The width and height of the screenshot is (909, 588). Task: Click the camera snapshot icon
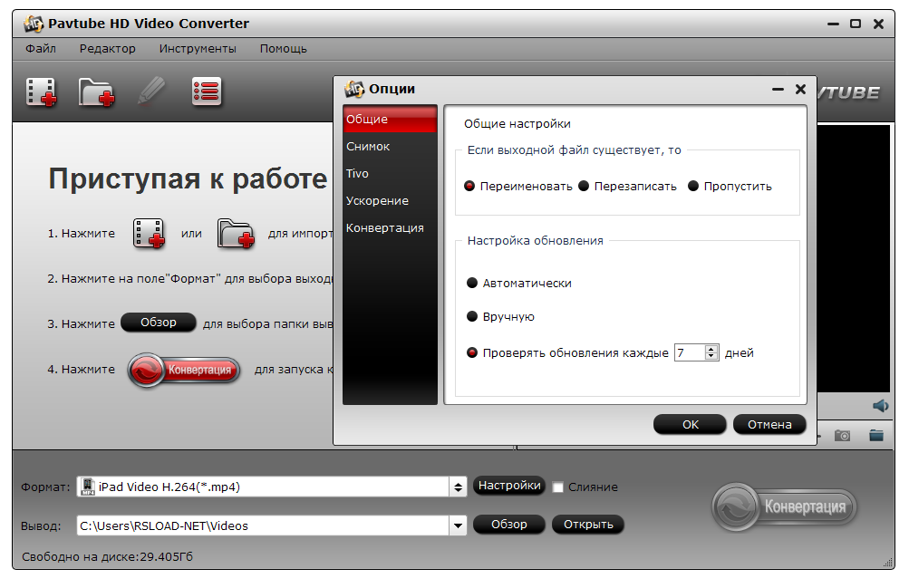842,435
